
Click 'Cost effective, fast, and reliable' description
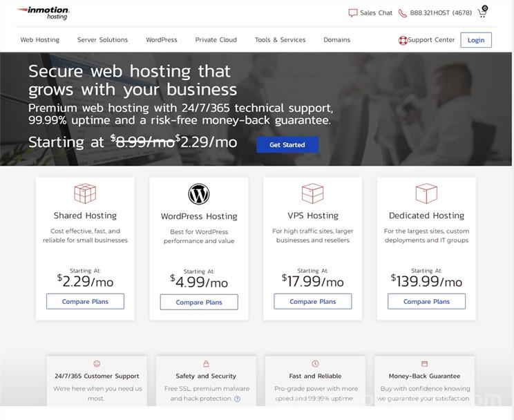[85, 236]
